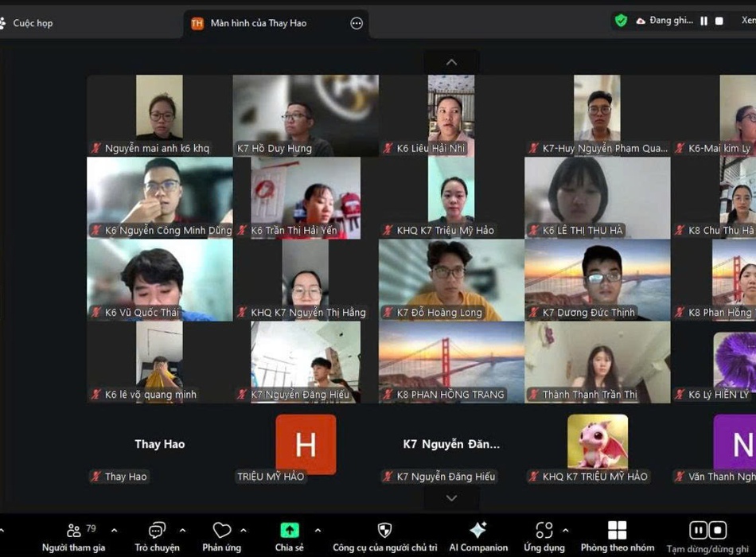Open the three-dot menu on the screen share tab
Image resolution: width=756 pixels, height=557 pixels.
pos(357,23)
